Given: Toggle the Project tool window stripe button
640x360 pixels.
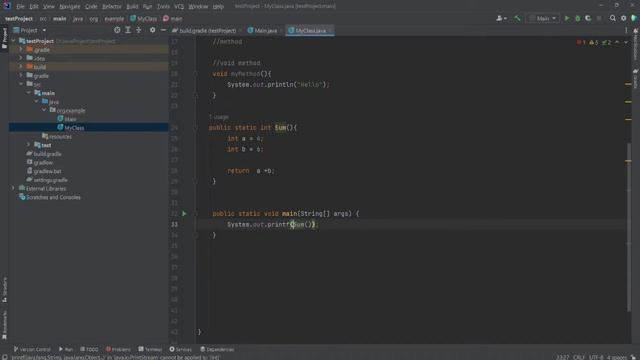Looking at the screenshot, I should tap(4, 38).
